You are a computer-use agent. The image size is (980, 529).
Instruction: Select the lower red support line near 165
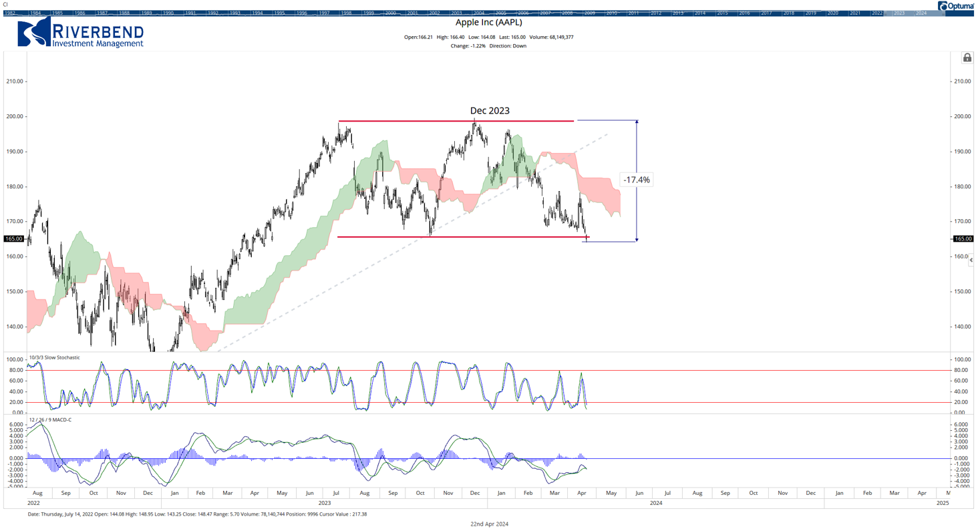[x=464, y=237]
